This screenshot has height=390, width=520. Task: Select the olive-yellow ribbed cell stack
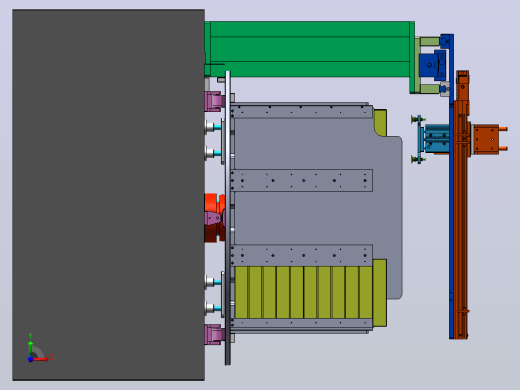[303, 292]
